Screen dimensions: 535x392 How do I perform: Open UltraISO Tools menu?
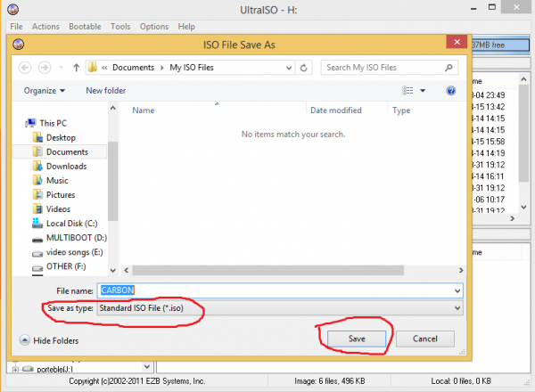click(x=120, y=27)
